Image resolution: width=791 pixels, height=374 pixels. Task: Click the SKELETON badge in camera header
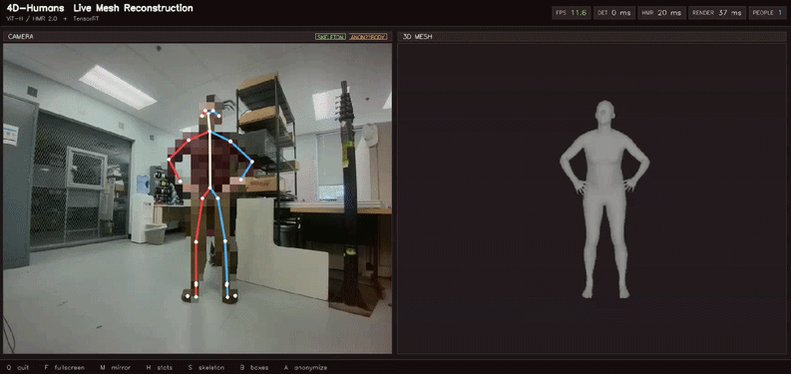(x=330, y=37)
